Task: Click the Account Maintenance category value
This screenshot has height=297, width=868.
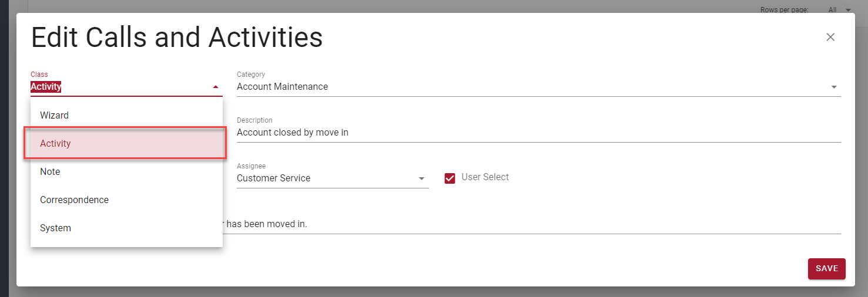Action: pos(282,87)
